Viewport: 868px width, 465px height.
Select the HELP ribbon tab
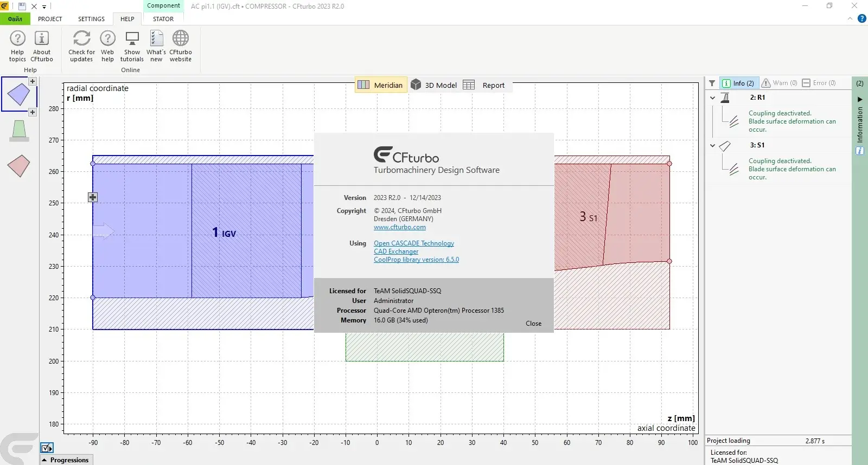coord(127,19)
